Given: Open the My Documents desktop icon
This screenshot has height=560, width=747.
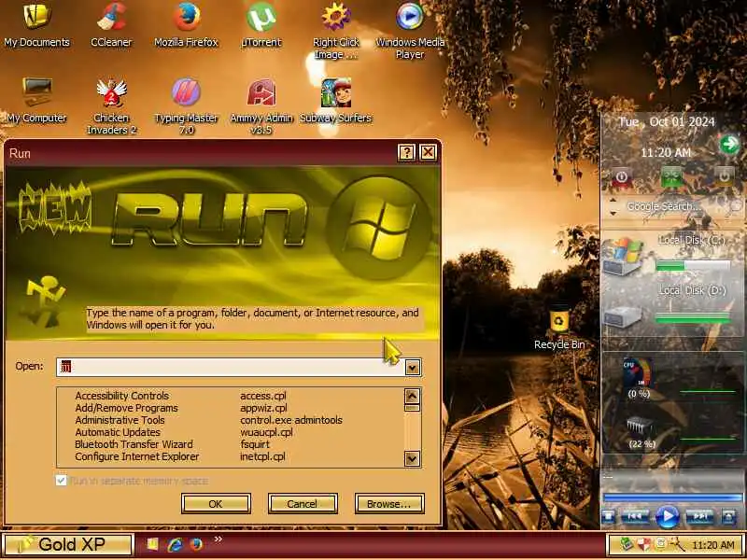Looking at the screenshot, I should pyautogui.click(x=36, y=26).
